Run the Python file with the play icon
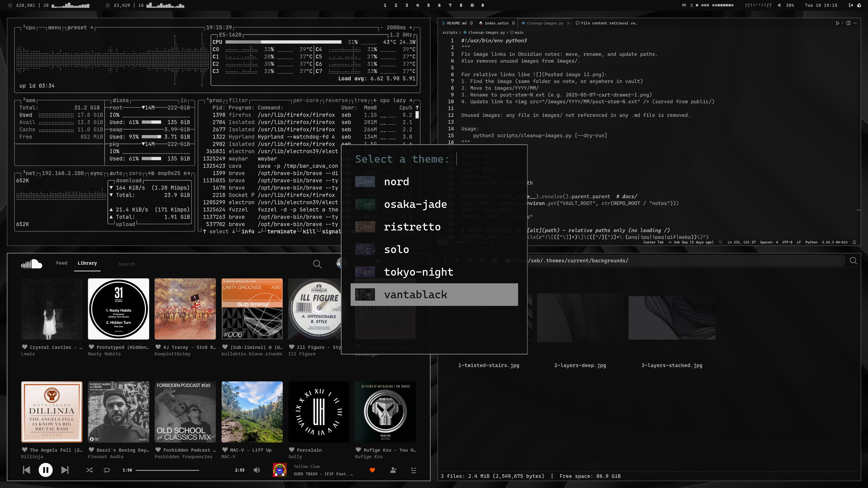 837,23
